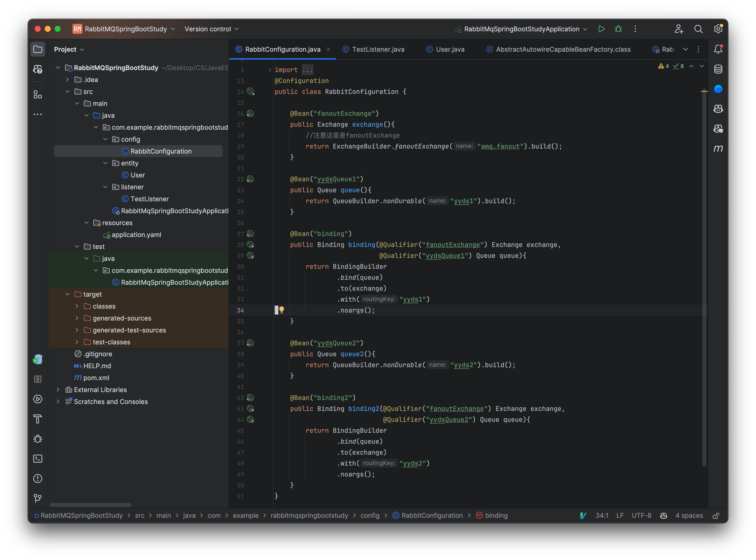Switch to the User.java tab
756x560 pixels.
point(450,49)
